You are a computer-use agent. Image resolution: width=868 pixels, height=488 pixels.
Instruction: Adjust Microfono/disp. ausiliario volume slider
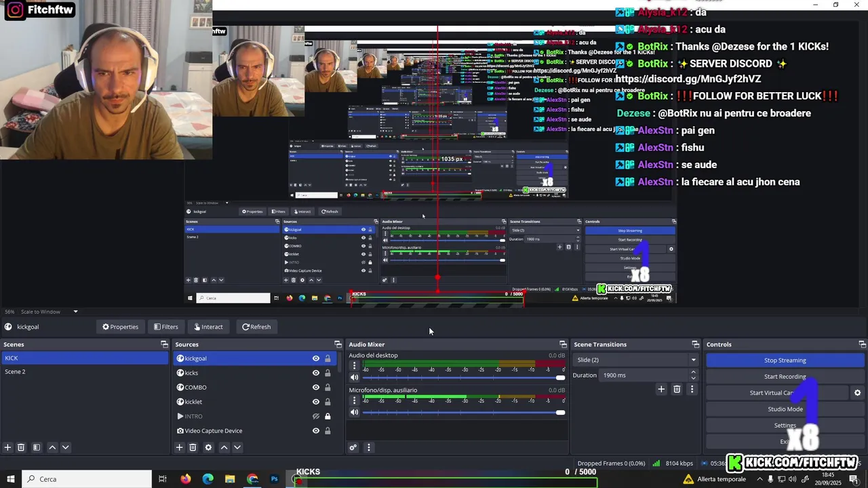tap(465, 412)
